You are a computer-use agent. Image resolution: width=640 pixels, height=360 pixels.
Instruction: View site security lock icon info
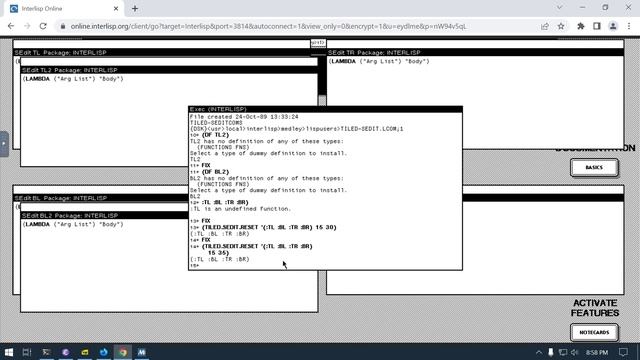pyautogui.click(x=62, y=26)
